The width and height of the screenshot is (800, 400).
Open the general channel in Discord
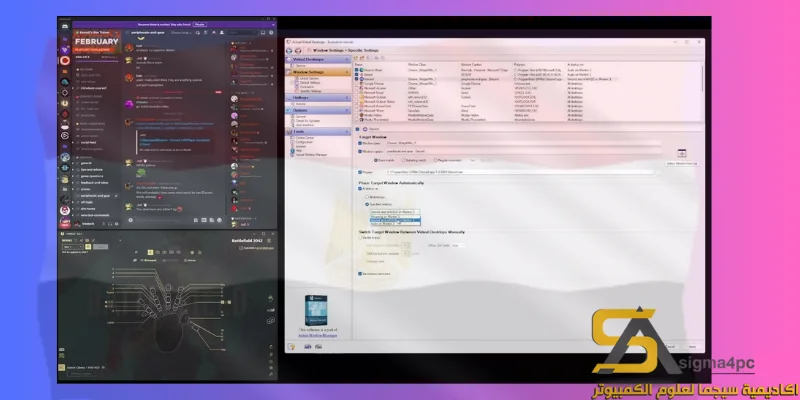(86, 163)
